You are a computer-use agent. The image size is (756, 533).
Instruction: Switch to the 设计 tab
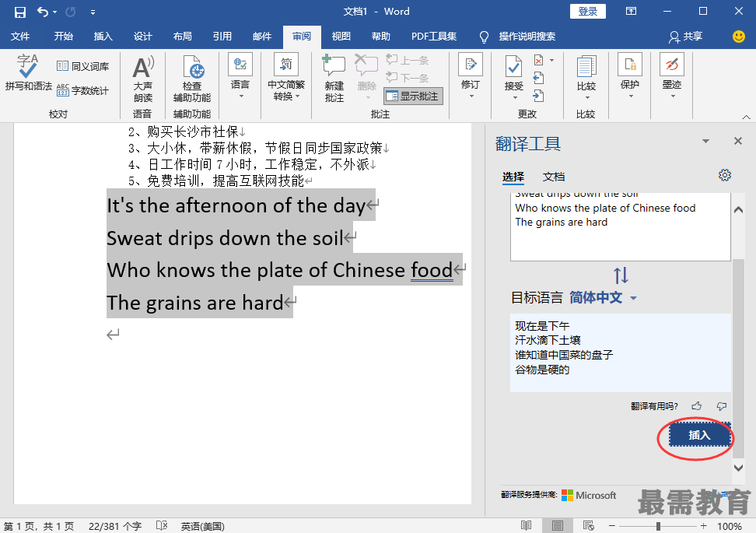[142, 36]
